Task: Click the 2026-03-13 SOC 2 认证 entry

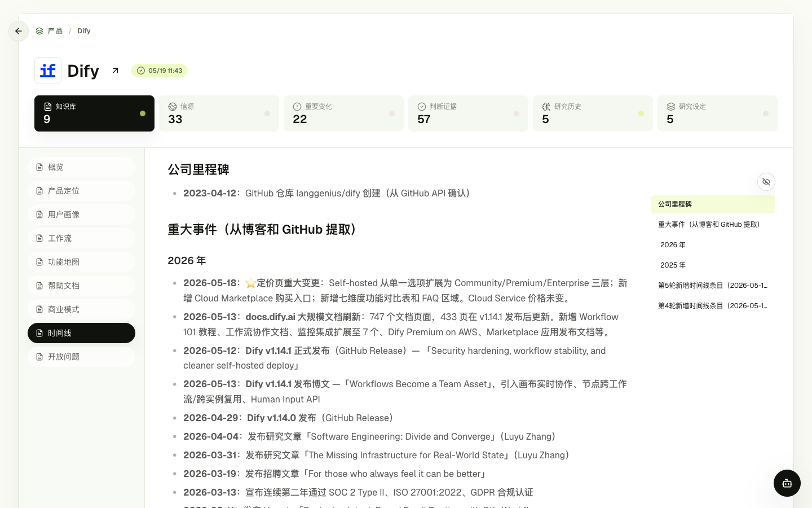Action: (358, 492)
